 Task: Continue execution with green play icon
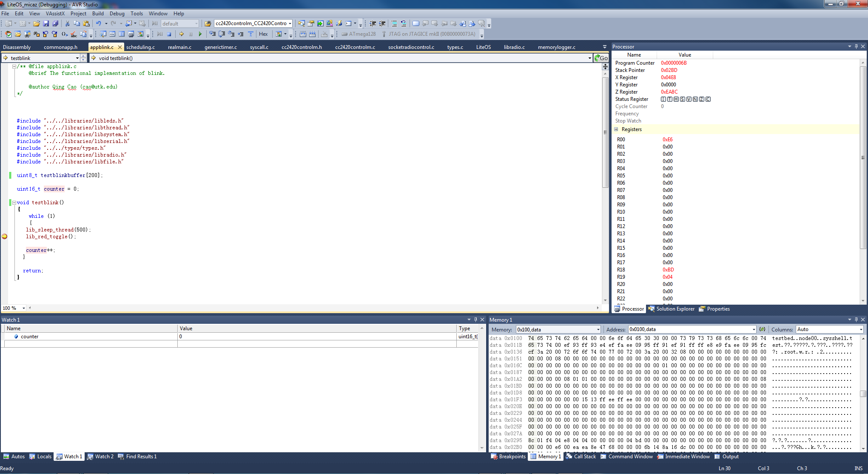click(x=200, y=34)
